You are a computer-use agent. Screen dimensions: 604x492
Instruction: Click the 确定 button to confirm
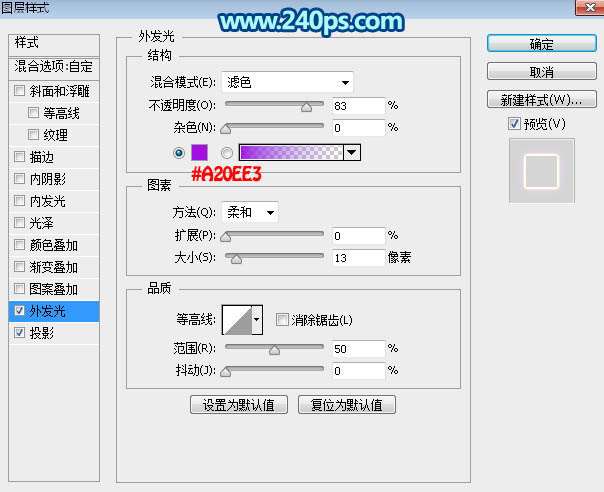pyautogui.click(x=542, y=44)
